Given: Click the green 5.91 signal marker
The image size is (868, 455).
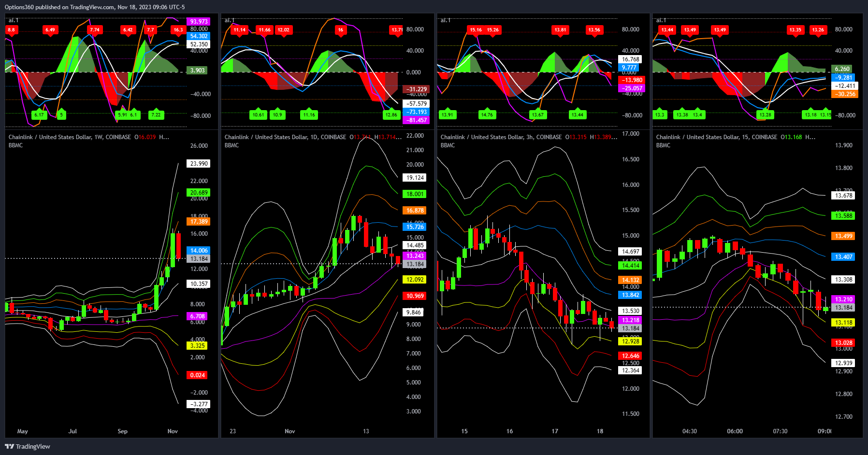Looking at the screenshot, I should pos(123,114).
